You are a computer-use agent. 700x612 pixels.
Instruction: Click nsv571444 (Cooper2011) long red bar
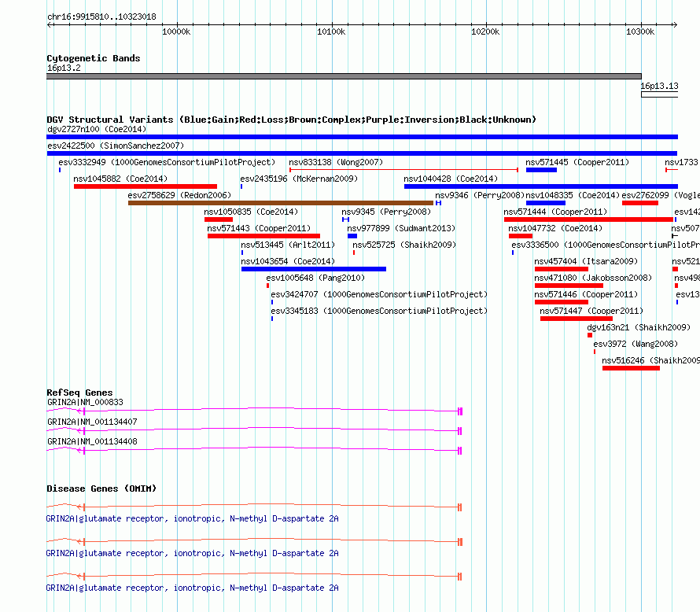tap(588, 219)
